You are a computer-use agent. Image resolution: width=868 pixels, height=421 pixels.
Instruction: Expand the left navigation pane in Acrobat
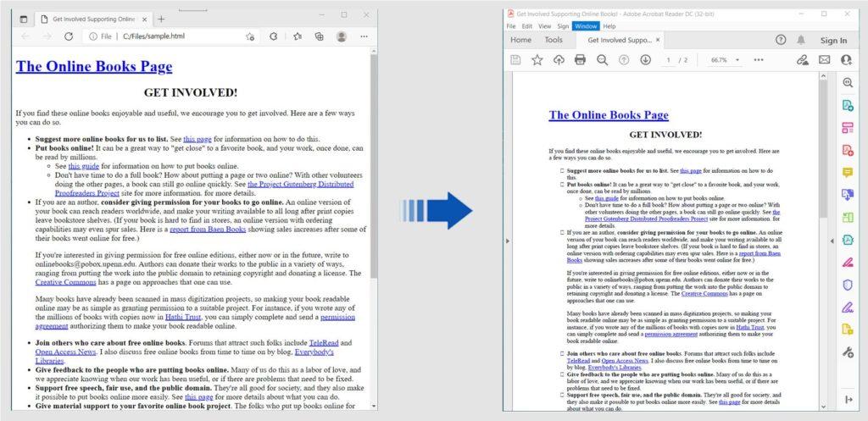(507, 241)
